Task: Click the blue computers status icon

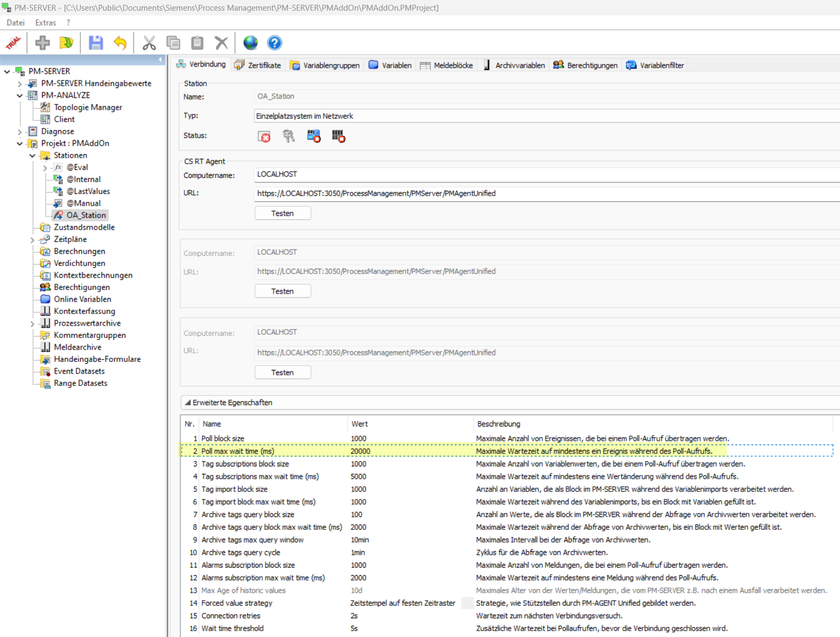Action: 314,136
